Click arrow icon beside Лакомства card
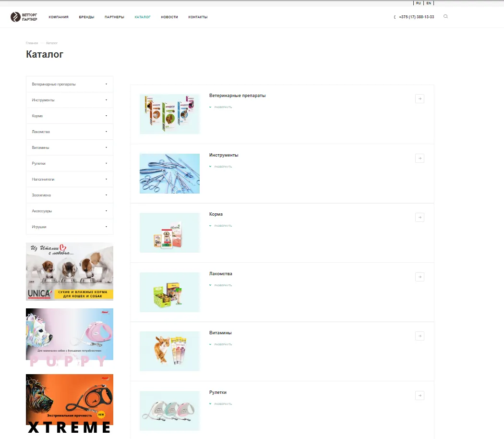The height and width of the screenshot is (439, 504). (420, 277)
